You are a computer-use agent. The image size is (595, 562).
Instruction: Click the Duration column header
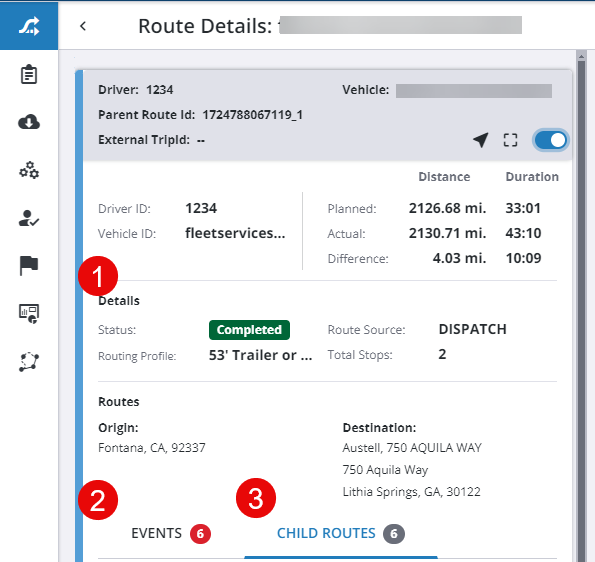click(x=532, y=177)
